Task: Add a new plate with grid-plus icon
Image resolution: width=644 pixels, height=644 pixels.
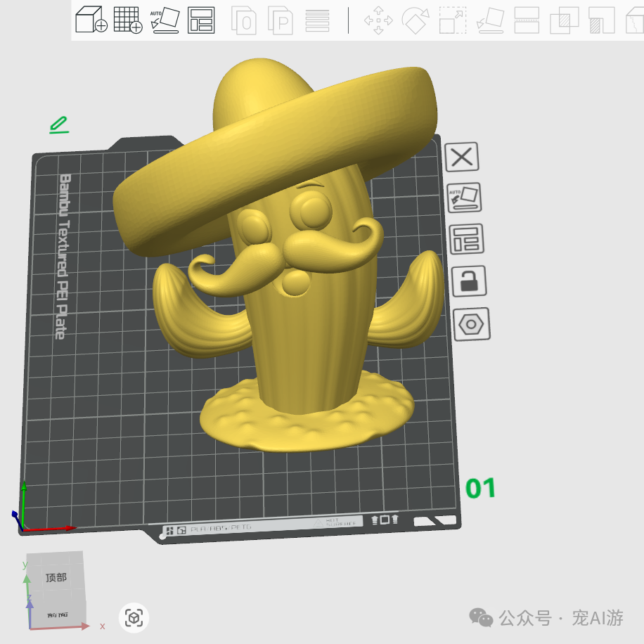Action: click(128, 20)
